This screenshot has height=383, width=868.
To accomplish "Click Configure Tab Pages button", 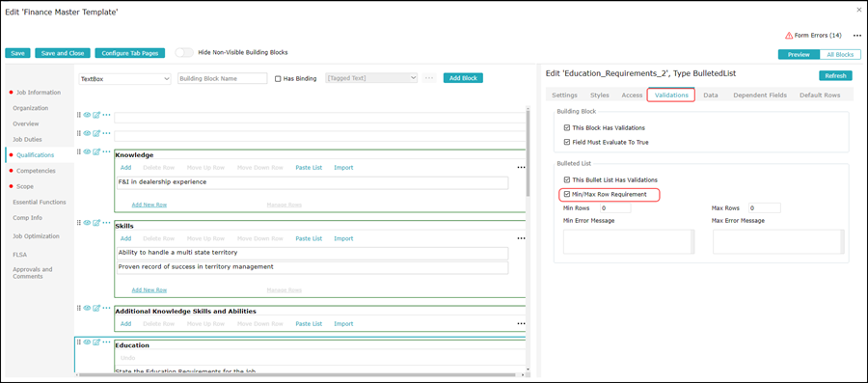I will click(x=129, y=53).
